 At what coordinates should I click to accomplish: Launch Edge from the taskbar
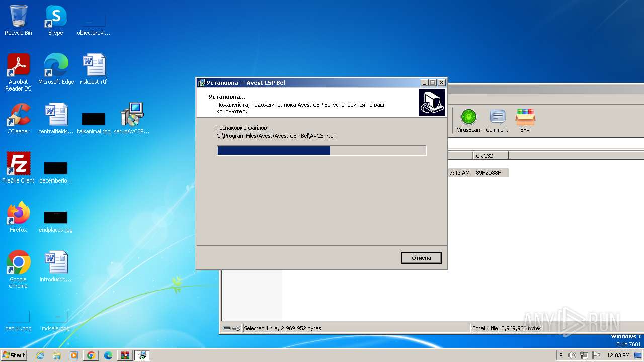(108, 355)
